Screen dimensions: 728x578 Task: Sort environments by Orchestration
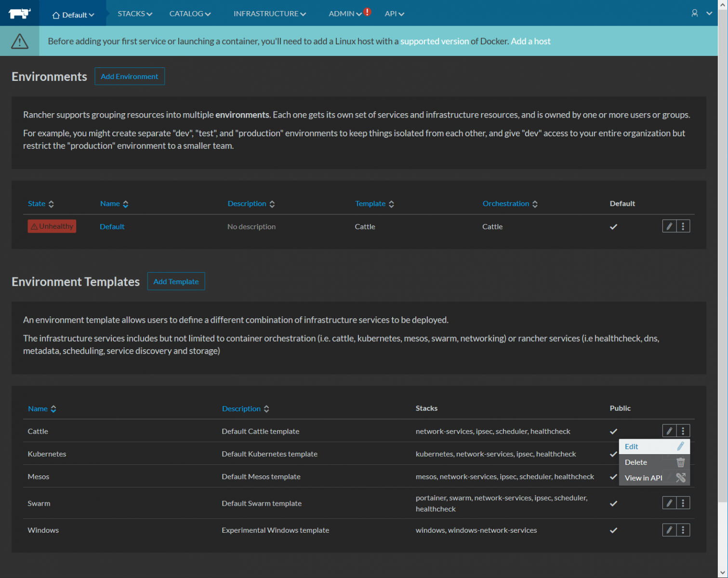pos(510,204)
